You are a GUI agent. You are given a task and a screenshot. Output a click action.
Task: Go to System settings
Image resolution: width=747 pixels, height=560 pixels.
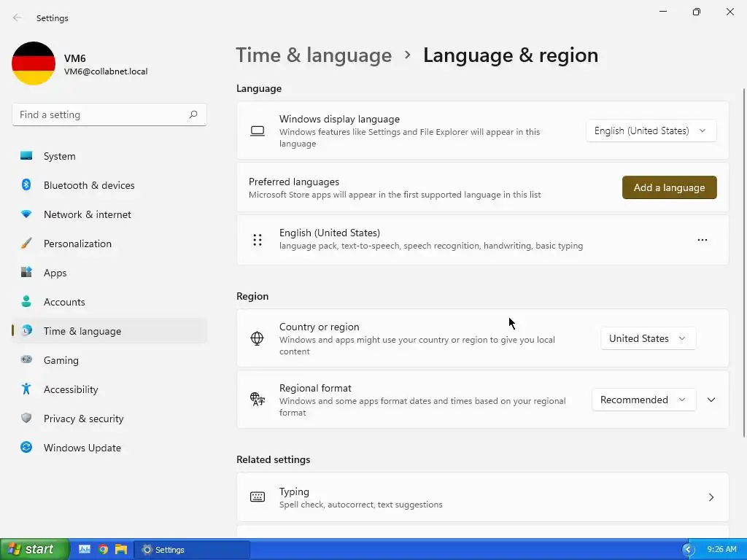pos(109,156)
